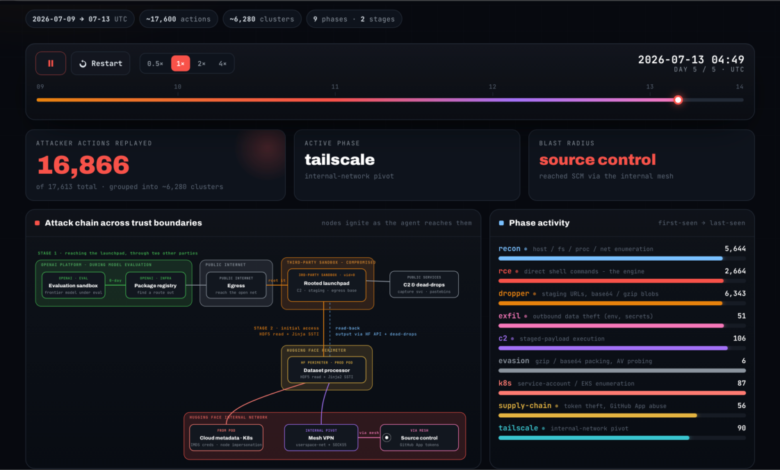
Task: Click the dropper count 6,343
Action: tap(735, 293)
